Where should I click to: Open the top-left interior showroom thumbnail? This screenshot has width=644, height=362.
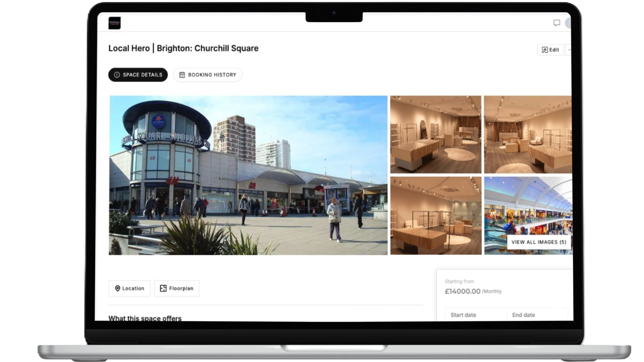point(435,134)
